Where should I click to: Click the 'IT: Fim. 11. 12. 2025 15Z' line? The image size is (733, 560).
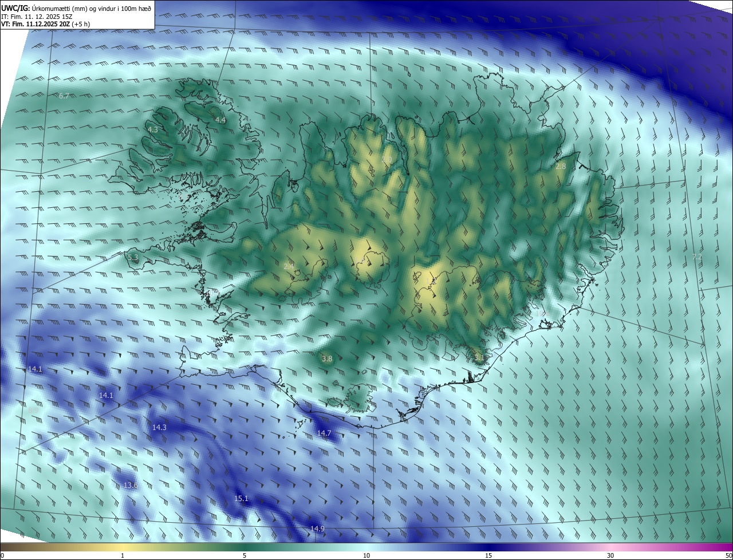37,17
